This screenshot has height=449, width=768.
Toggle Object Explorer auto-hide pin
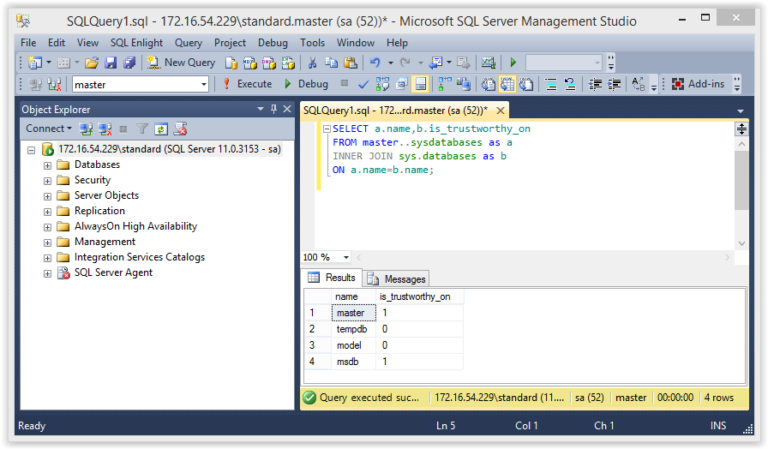click(x=274, y=109)
